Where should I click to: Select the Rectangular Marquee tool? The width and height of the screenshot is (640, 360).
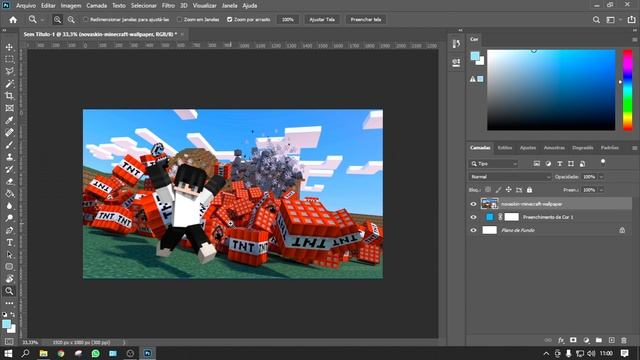9,60
